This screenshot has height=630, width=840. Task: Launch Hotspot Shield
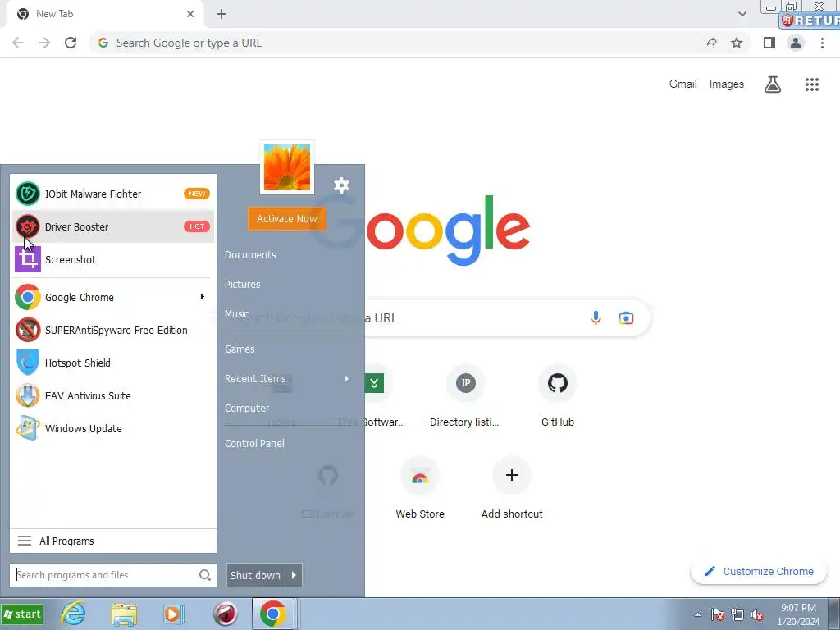tap(112, 363)
